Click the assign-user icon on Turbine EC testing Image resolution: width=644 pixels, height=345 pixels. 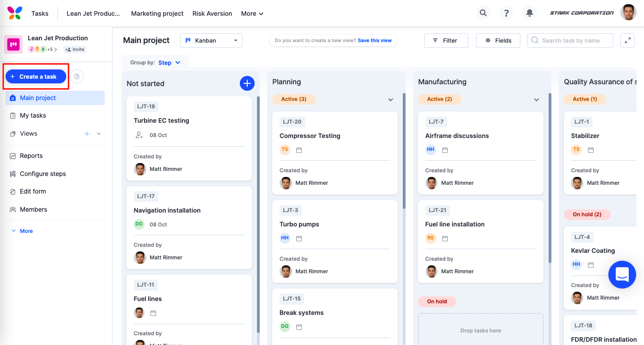coord(139,135)
